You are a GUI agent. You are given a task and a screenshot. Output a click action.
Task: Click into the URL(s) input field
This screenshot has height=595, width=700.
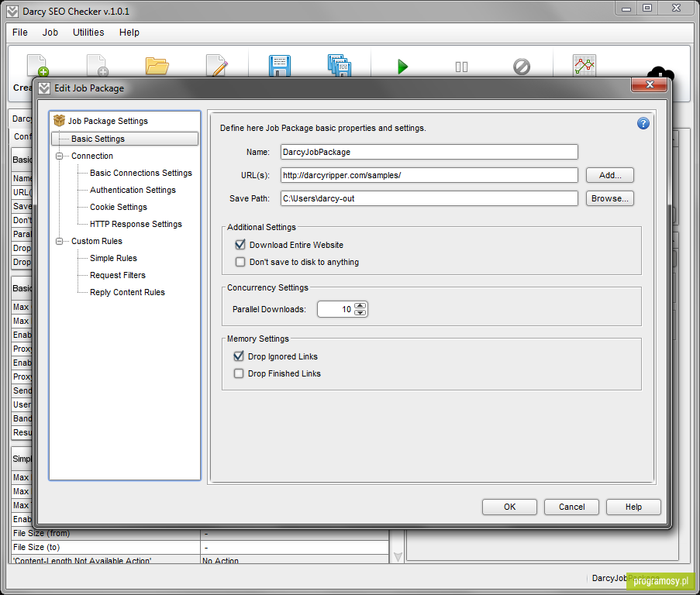tap(429, 175)
